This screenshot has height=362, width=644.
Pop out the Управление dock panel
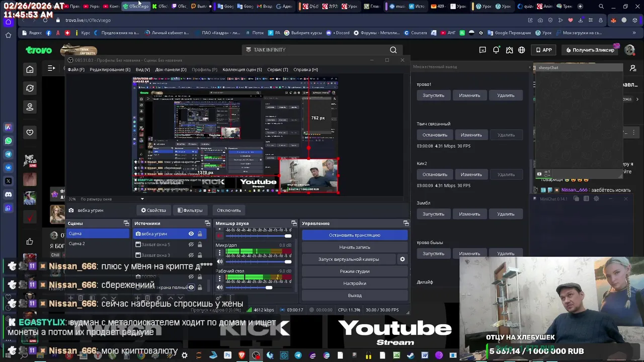(x=406, y=223)
